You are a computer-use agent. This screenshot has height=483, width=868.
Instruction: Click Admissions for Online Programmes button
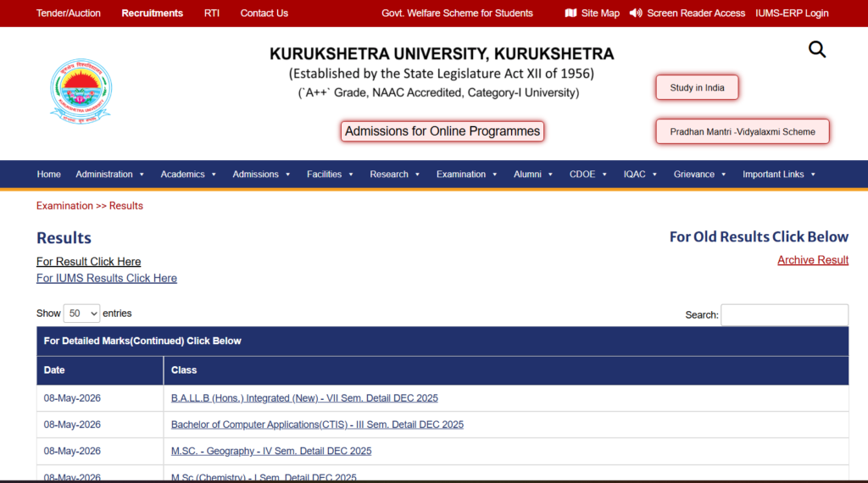[442, 131]
